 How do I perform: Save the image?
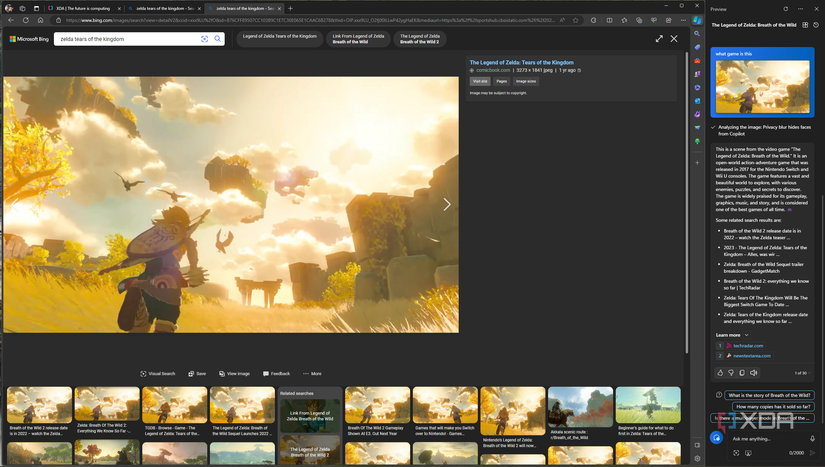(197, 374)
